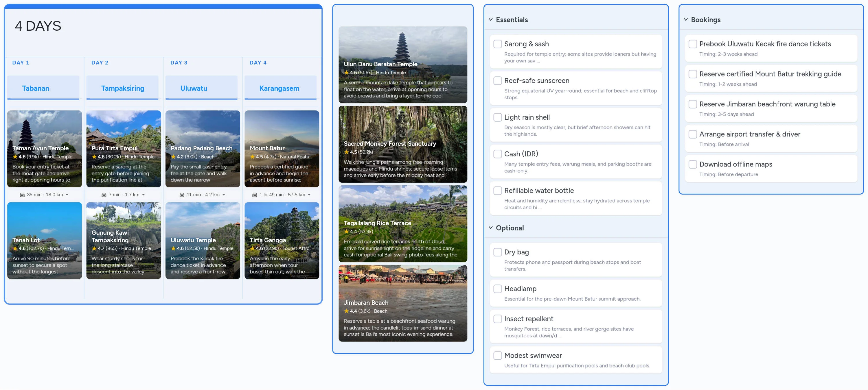
Task: Click the Optional section heading
Action: coord(510,228)
